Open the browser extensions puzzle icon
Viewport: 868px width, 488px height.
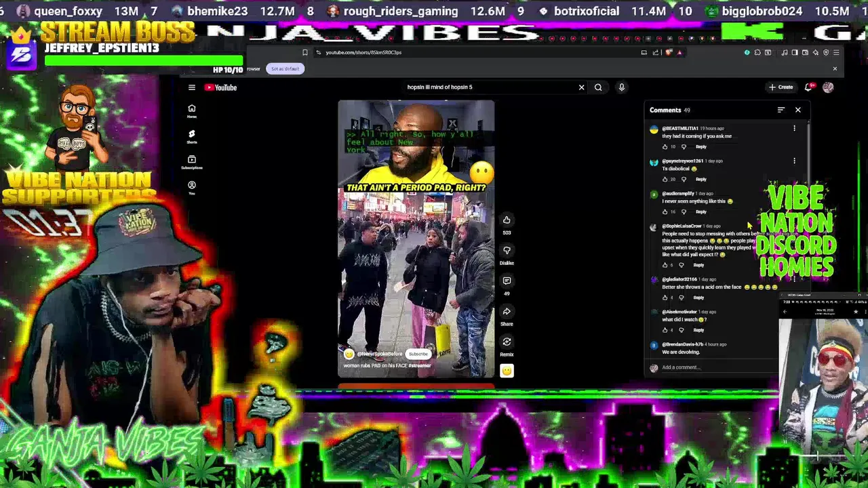[x=757, y=52]
